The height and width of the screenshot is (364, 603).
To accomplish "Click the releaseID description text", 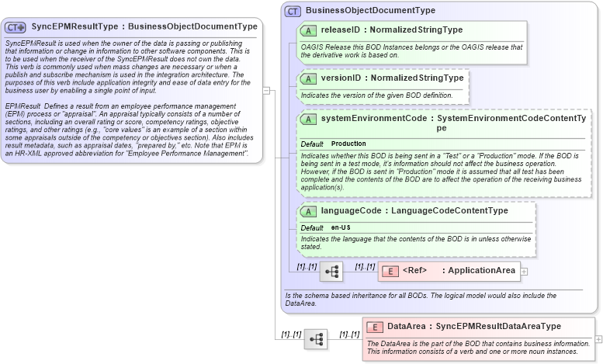I will (x=411, y=51).
